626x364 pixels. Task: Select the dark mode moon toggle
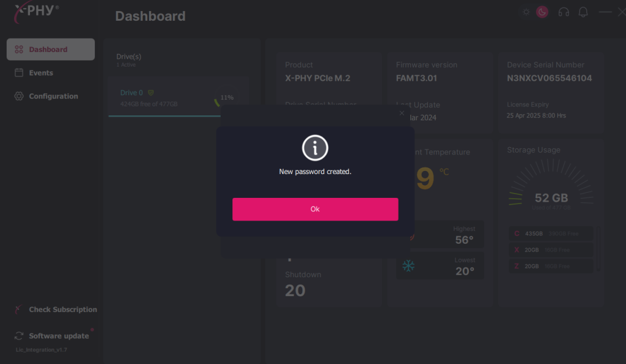tap(542, 12)
